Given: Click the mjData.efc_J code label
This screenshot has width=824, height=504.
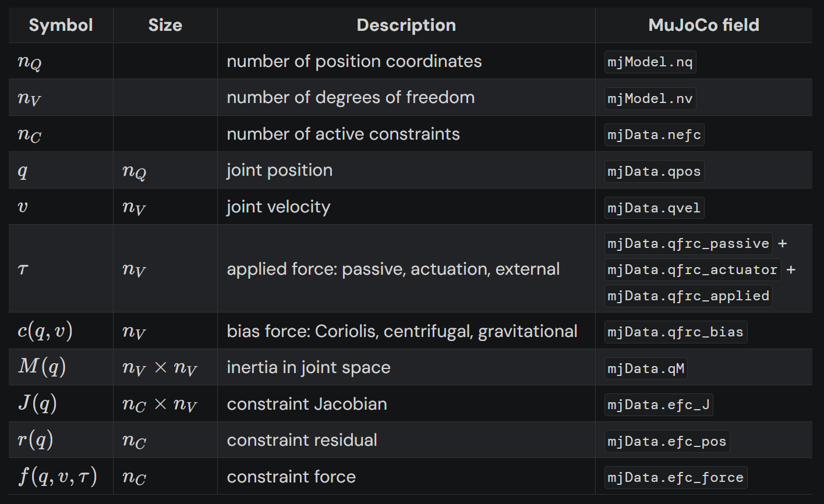Looking at the screenshot, I should [659, 404].
